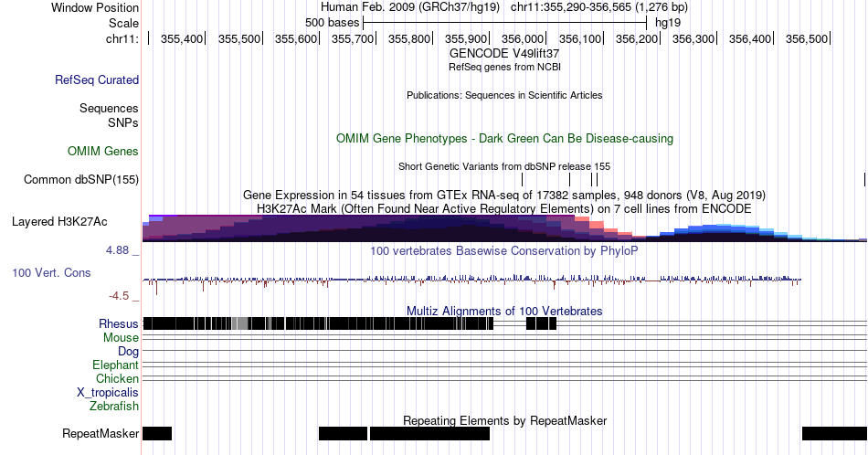
Task: Click the OMIM Gene Phenotypes track title
Action: [x=504, y=138]
